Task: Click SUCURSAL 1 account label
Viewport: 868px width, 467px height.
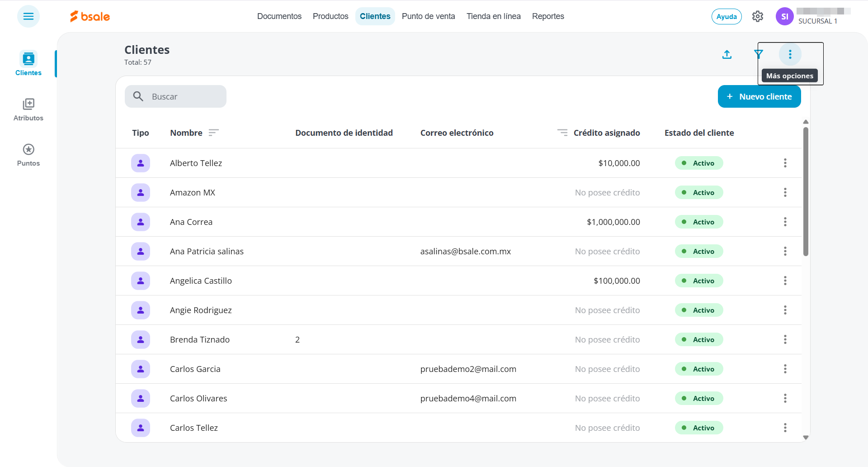Action: click(x=817, y=21)
